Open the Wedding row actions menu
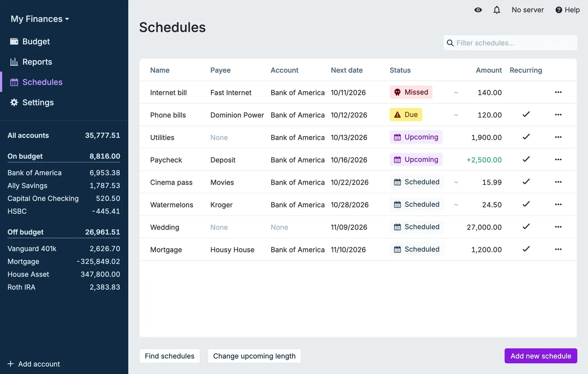The width and height of the screenshot is (588, 374). click(x=558, y=227)
